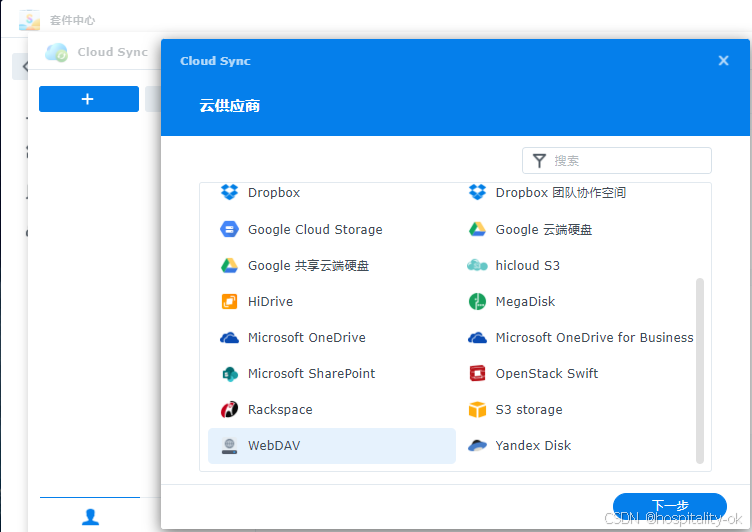
Task: Click the WebDAV list entry
Action: click(x=331, y=445)
